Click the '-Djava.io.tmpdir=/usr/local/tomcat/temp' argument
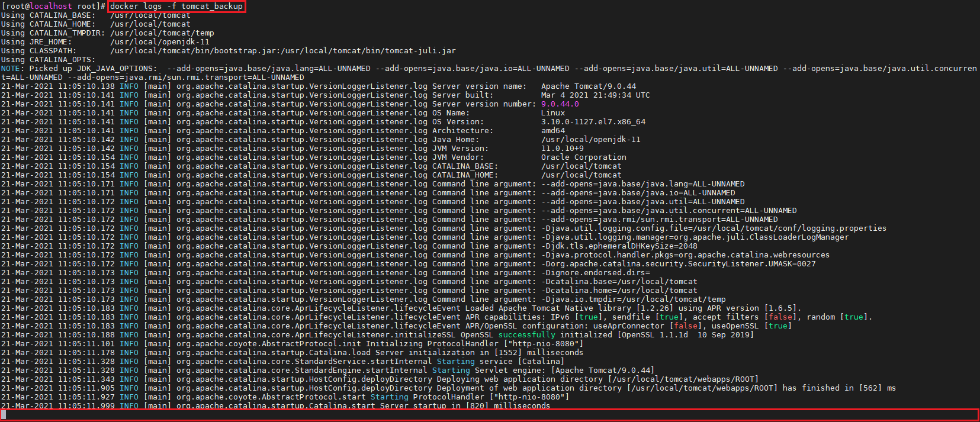The image size is (980, 422). point(634,299)
